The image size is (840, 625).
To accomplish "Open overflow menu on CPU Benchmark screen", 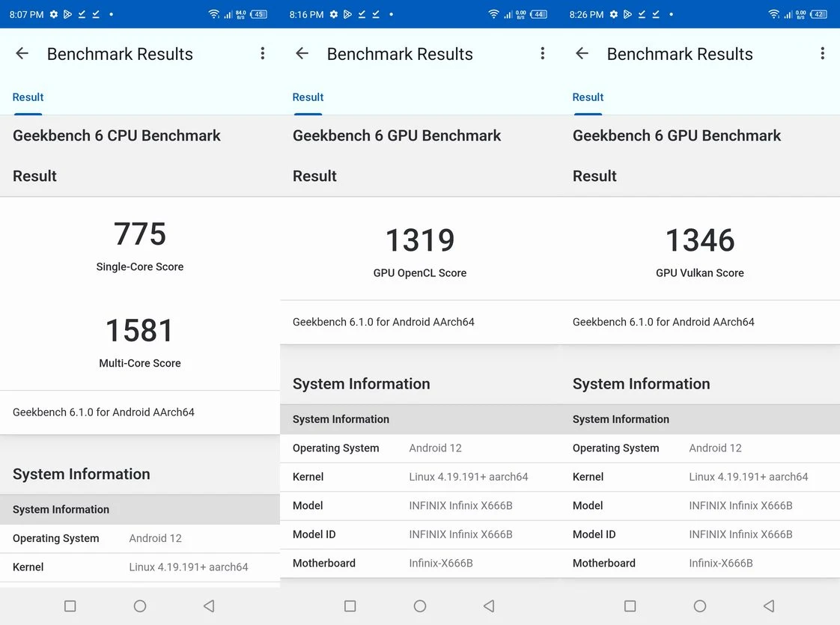I will click(263, 54).
